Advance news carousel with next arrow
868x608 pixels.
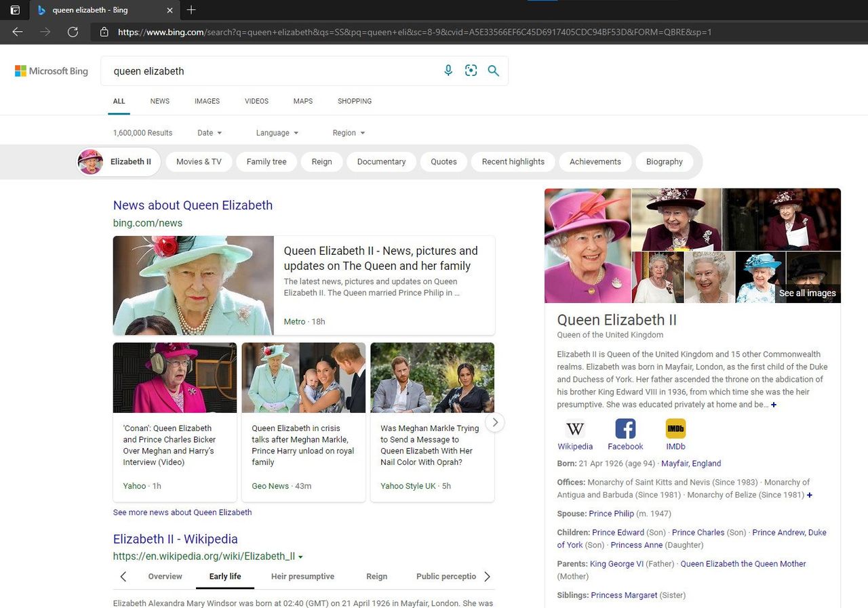pos(495,422)
